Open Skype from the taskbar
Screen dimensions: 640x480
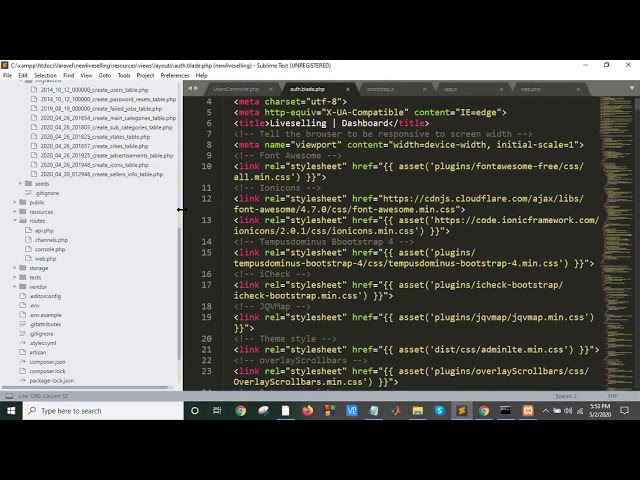(440, 411)
